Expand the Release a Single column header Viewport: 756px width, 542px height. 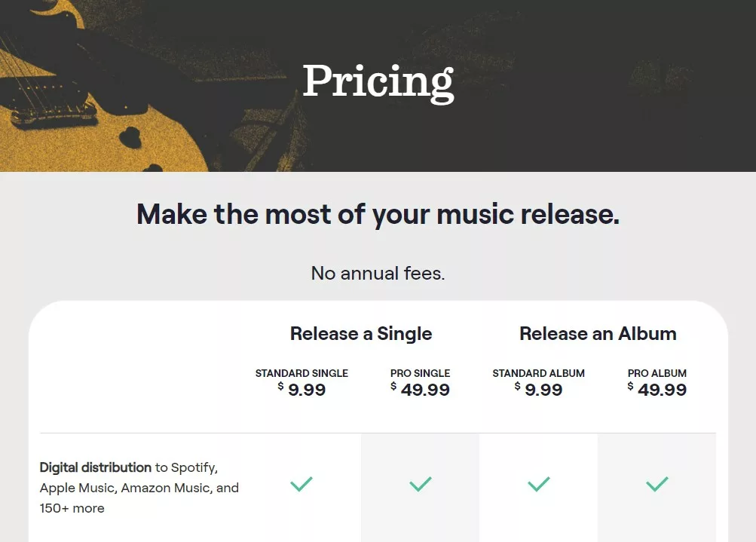pos(360,333)
